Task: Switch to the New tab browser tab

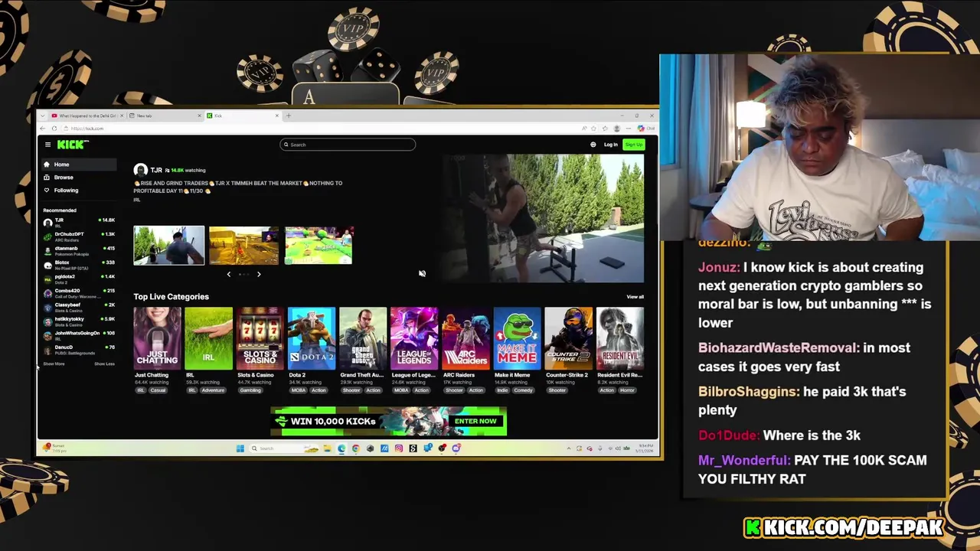Action: pyautogui.click(x=165, y=116)
